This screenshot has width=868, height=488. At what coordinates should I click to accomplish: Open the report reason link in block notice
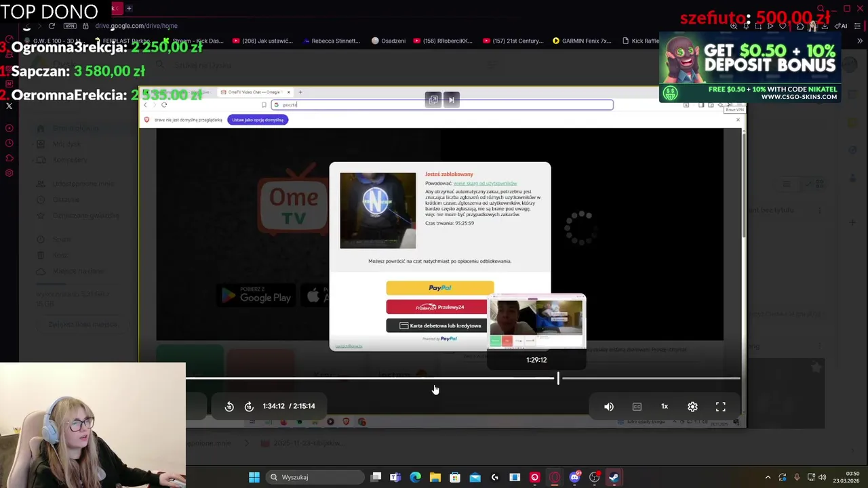click(x=485, y=183)
